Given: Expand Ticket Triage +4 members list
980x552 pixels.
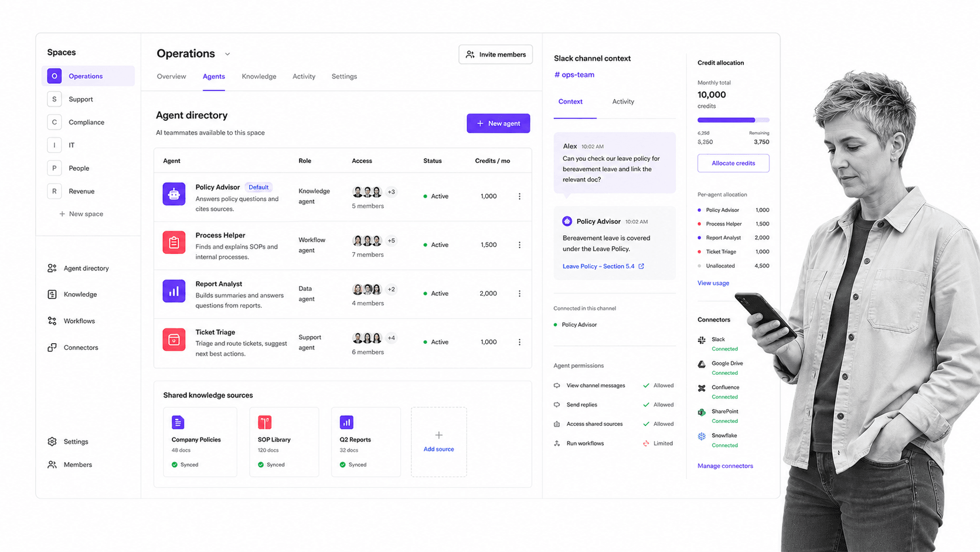Looking at the screenshot, I should pyautogui.click(x=392, y=338).
